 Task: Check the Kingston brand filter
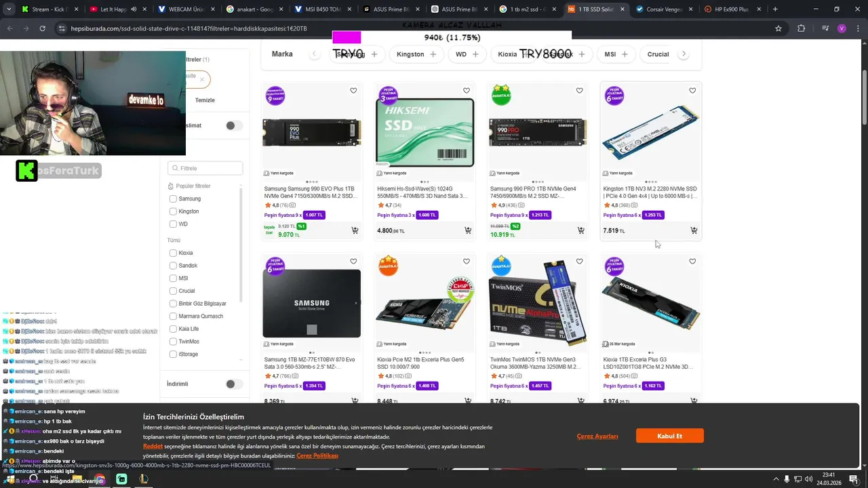point(173,211)
